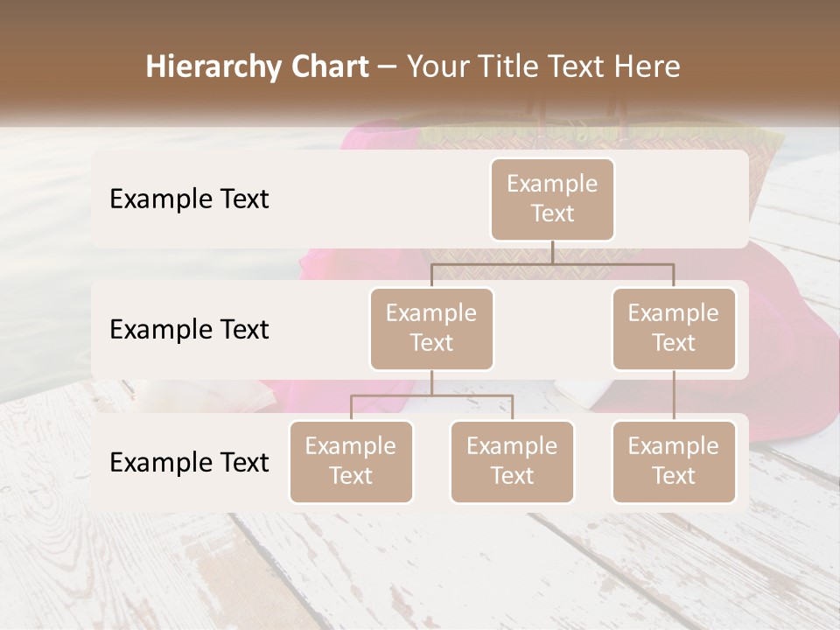
Task: Select the second-level box that has one child
Action: coord(674,329)
